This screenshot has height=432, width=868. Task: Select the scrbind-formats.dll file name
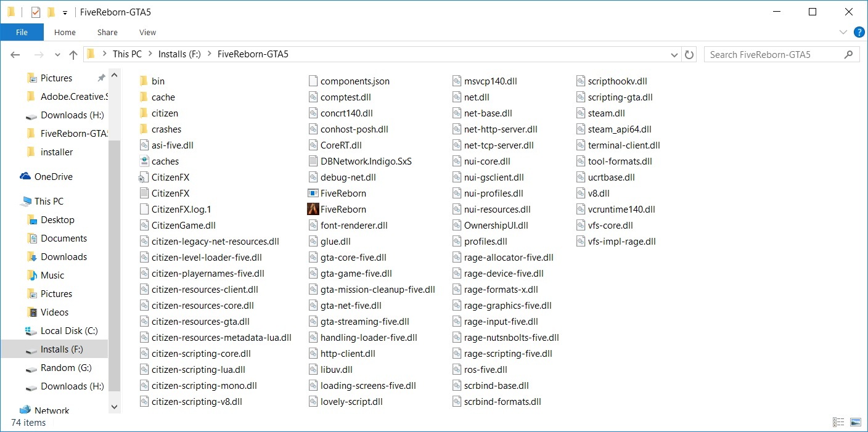coord(502,402)
